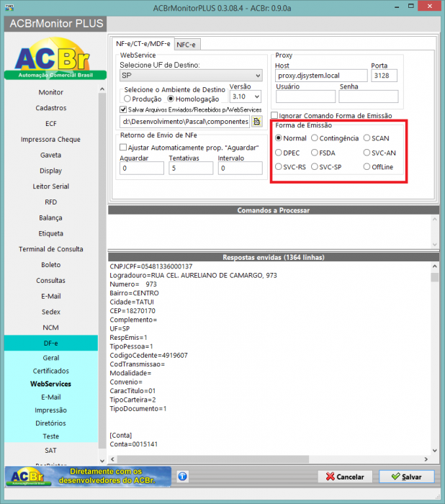Open the SAT section
The image size is (445, 504).
click(51, 451)
